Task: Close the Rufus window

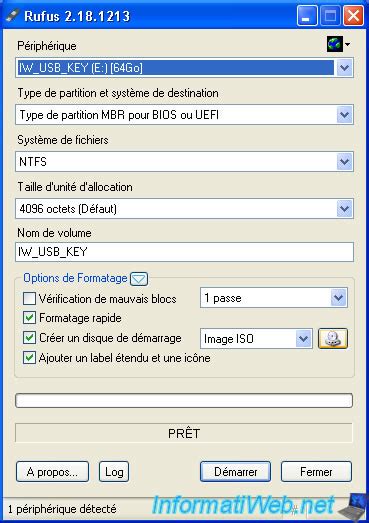Action: tap(353, 16)
